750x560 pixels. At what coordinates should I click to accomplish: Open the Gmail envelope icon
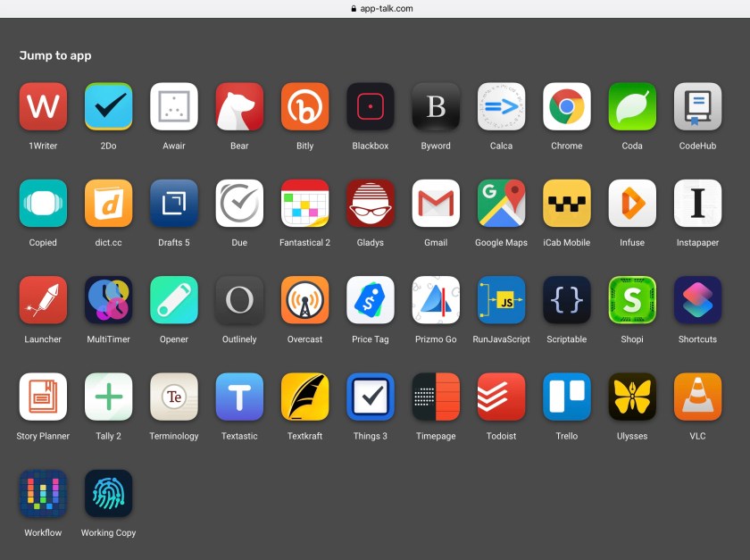[x=436, y=204]
